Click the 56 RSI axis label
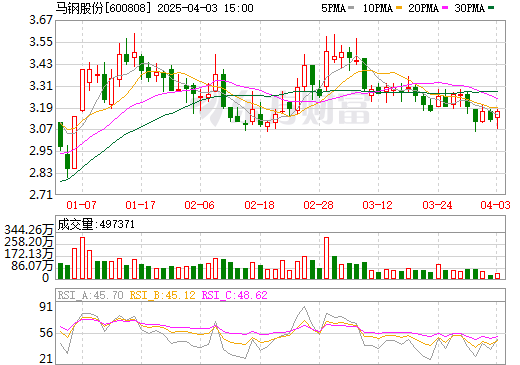Image resolution: width=520 pixels, height=365 pixels. coord(46,333)
